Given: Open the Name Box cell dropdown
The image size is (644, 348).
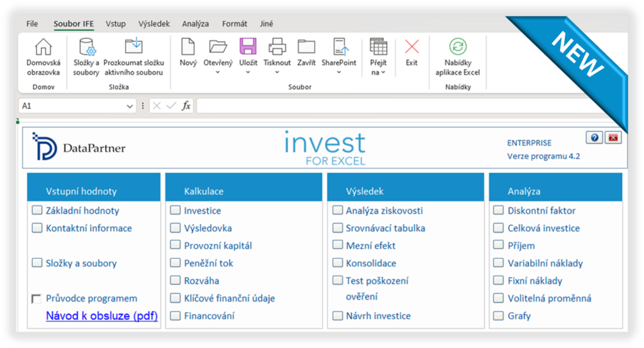Looking at the screenshot, I should [130, 106].
